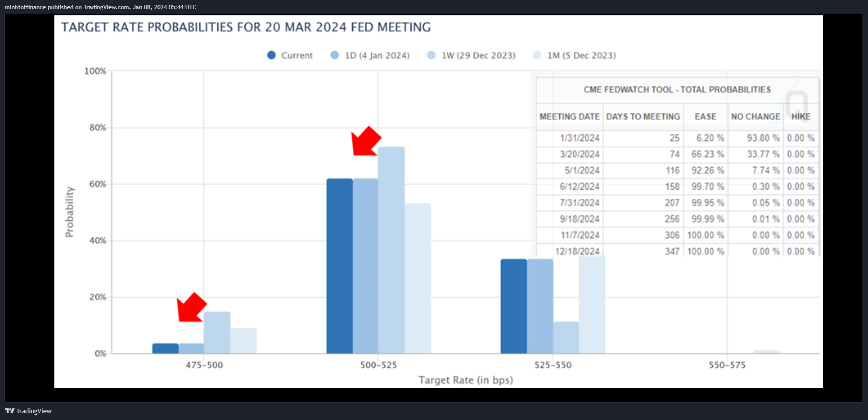Click the hike 0.00 % in the 1/31/2024 row
Viewport: 868px width, 420px height.
(x=801, y=138)
